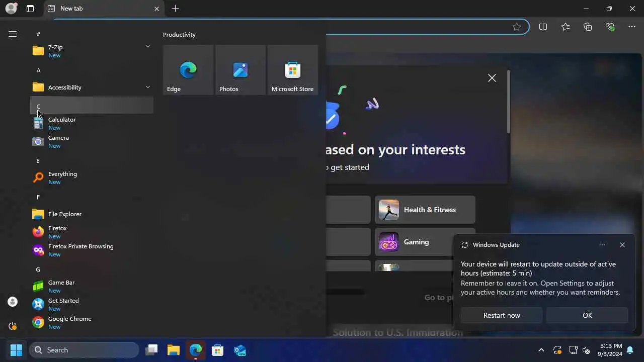644x362 pixels.
Task: Open File Explorer from app list
Action: coord(92,214)
